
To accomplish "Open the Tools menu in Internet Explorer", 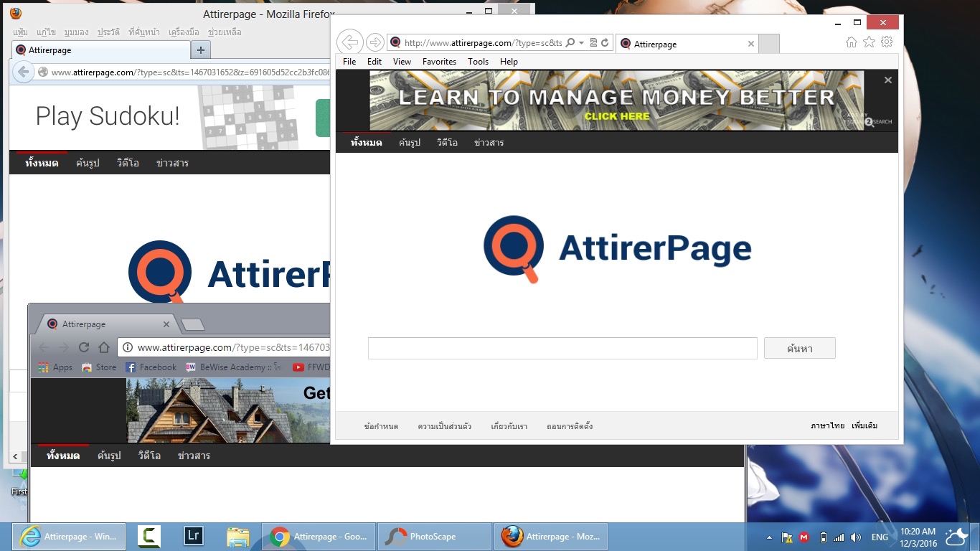I will point(478,62).
